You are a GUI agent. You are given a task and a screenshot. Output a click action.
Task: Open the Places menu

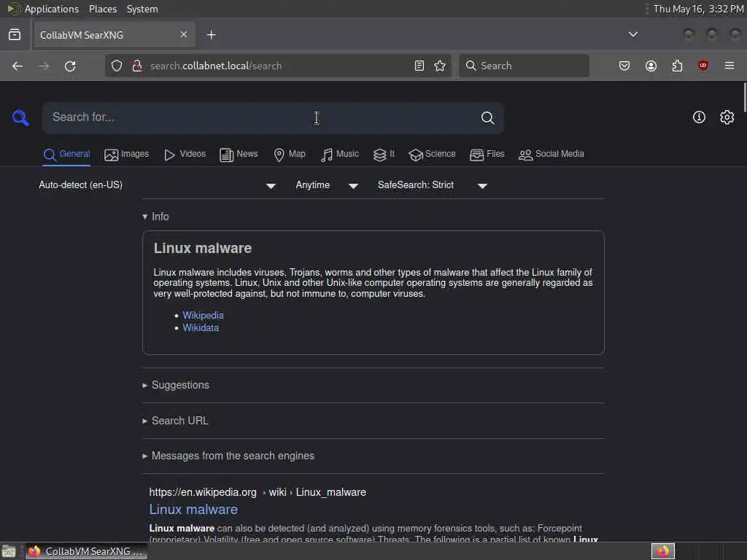[x=103, y=9]
